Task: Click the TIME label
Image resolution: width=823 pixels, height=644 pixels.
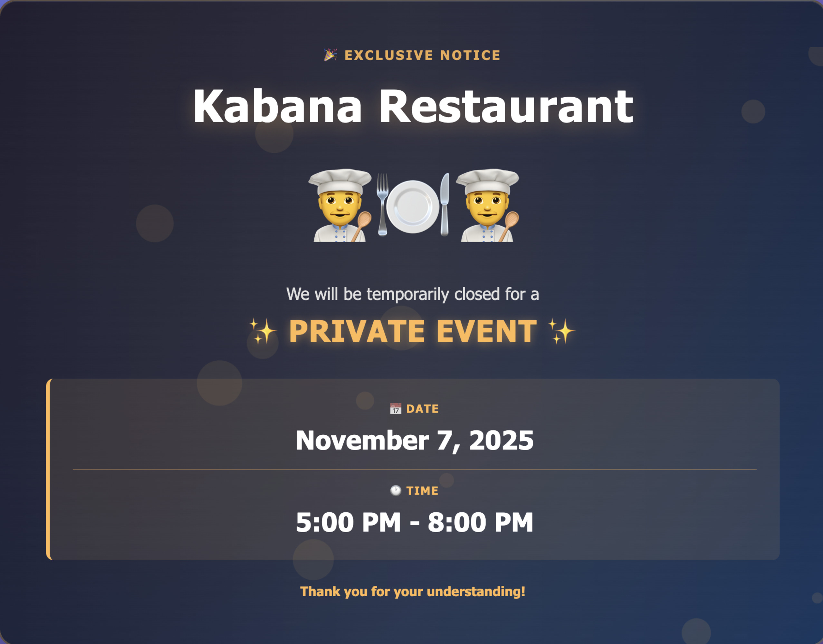Action: (x=422, y=490)
